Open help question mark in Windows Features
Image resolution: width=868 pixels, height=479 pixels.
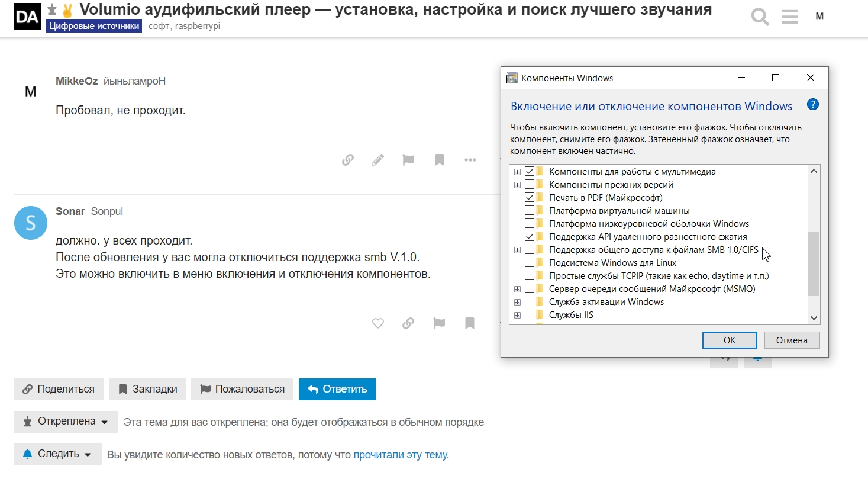(812, 105)
